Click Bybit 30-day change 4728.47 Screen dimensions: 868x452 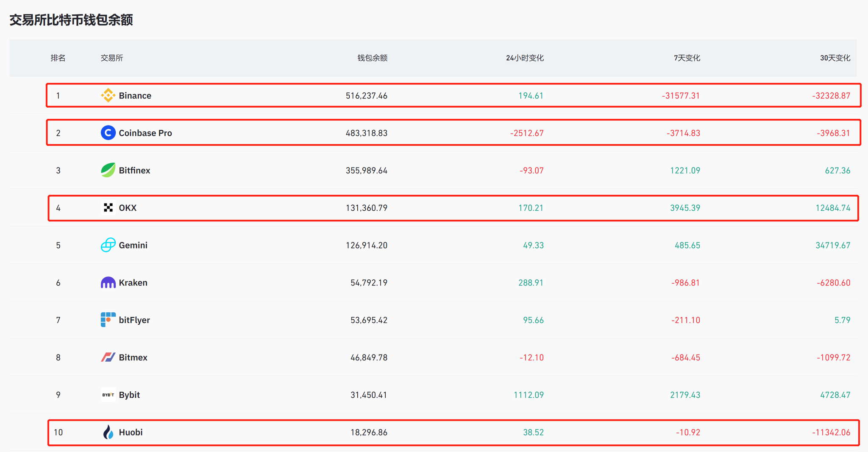point(835,395)
